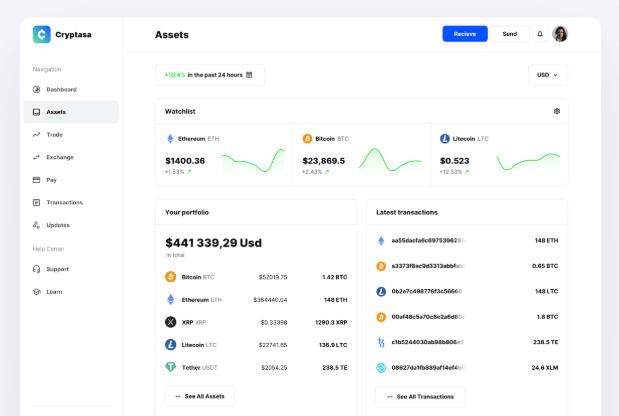619x416 pixels.
Task: Click the Recieve button
Action: [465, 34]
